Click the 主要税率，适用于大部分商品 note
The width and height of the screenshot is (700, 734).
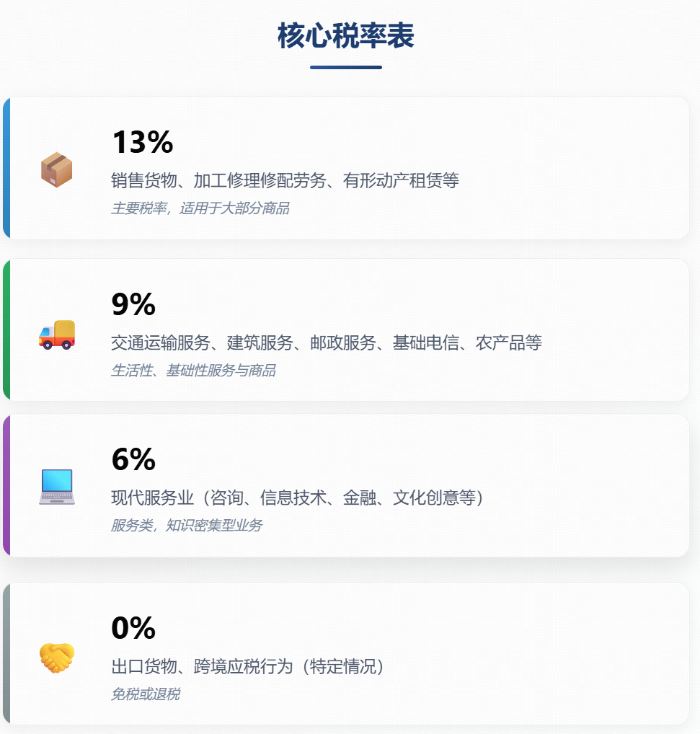[200, 208]
